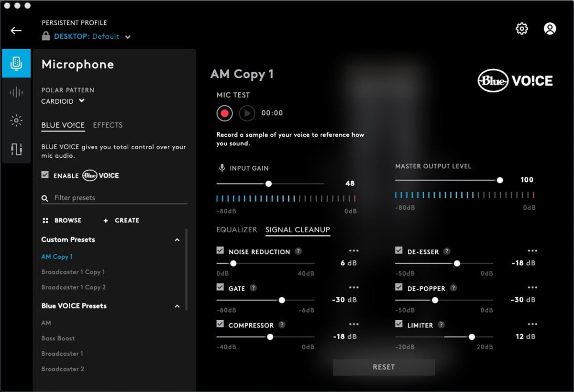Toggle the Gate checkbox

click(220, 287)
